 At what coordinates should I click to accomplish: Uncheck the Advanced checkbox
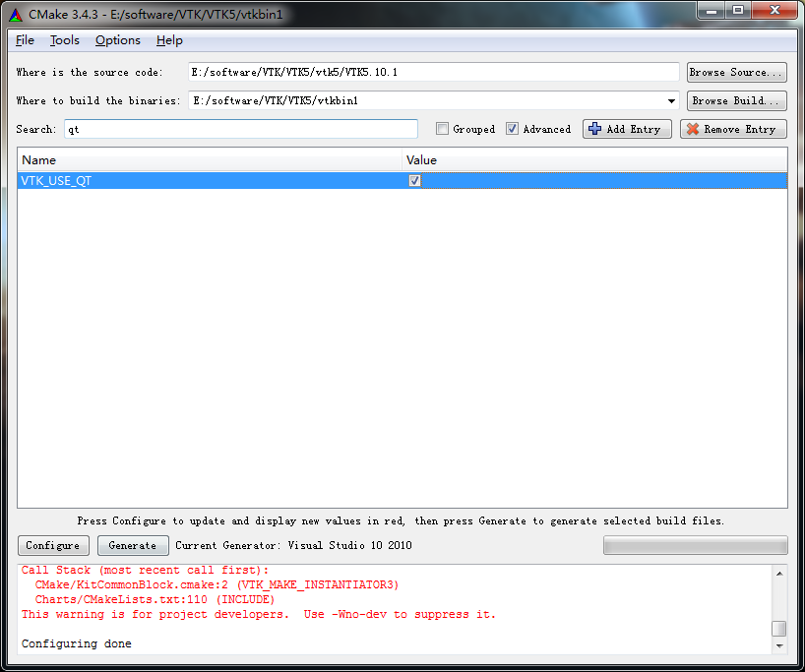512,128
